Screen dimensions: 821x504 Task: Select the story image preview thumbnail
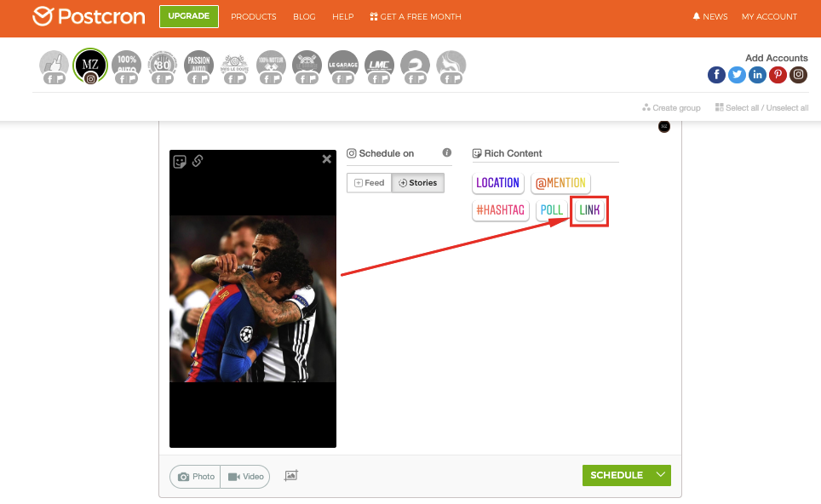pyautogui.click(x=253, y=298)
